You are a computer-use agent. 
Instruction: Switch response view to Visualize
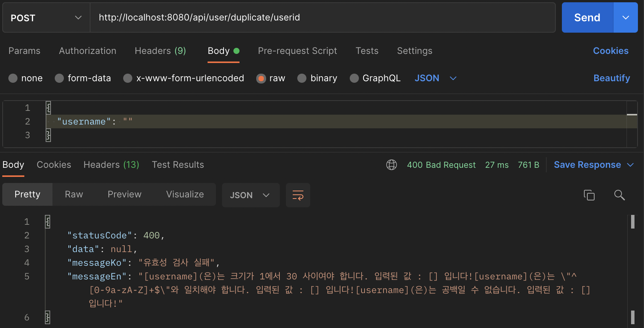pos(185,194)
